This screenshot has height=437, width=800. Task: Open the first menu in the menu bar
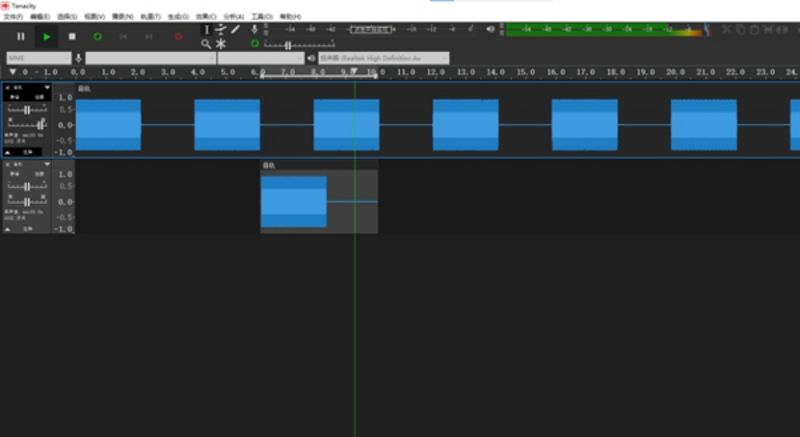13,16
